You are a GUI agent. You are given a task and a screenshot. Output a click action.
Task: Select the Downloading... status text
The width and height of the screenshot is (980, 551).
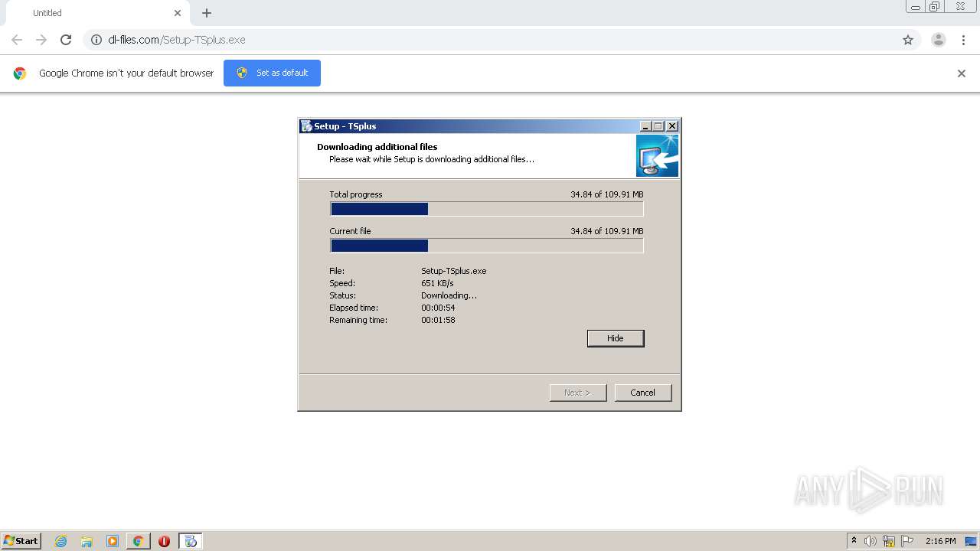pos(449,295)
